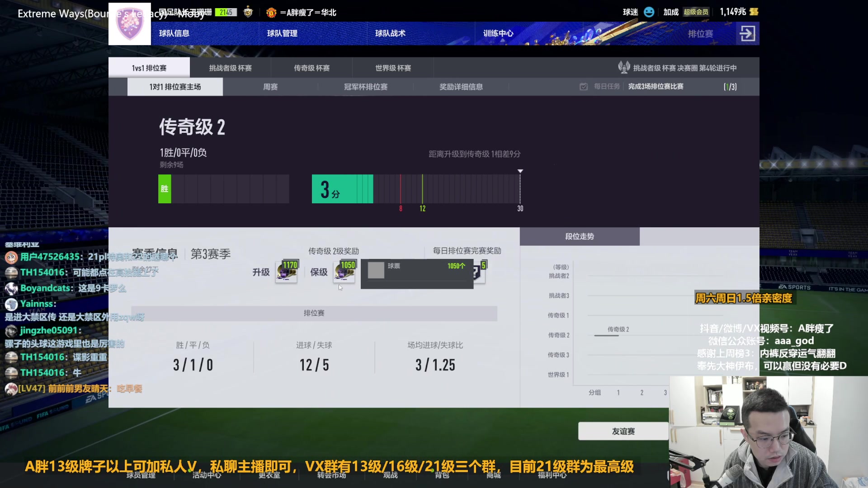868x488 pixels.
Task: Click the pink team crest badge
Action: [130, 24]
